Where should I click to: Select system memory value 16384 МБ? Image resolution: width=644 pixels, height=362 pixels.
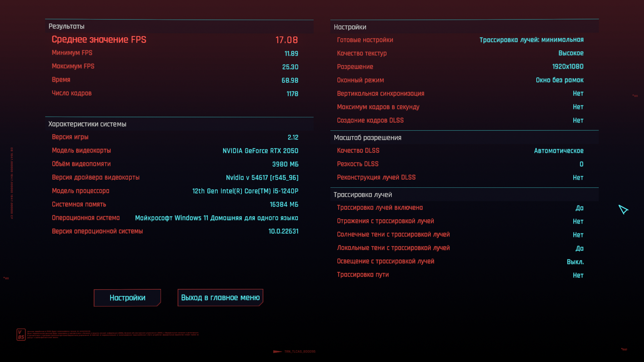click(x=284, y=204)
